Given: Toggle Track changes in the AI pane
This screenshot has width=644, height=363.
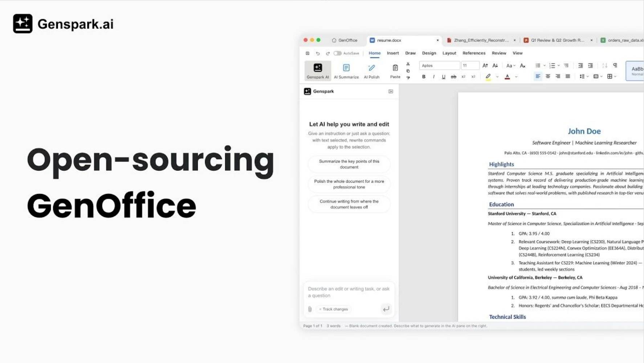Looking at the screenshot, I should (x=334, y=309).
